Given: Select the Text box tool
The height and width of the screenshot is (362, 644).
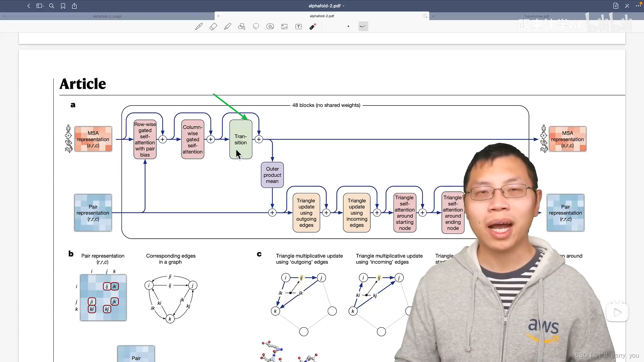Looking at the screenshot, I should pos(299,26).
